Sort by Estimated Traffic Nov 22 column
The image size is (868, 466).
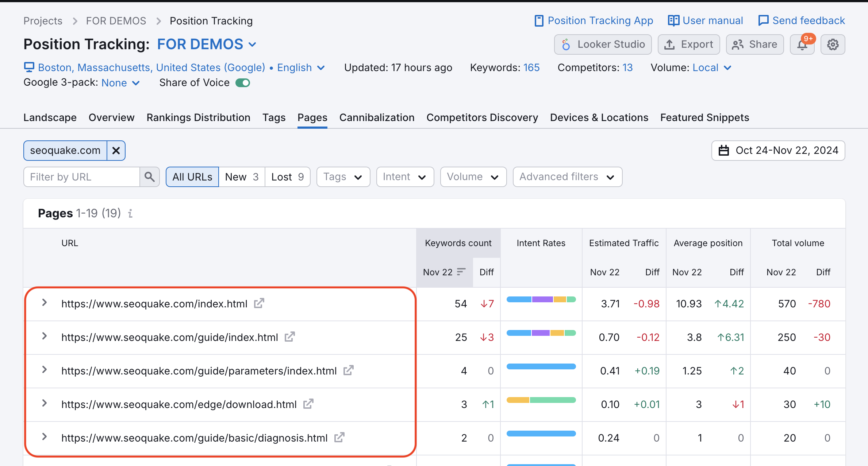click(604, 272)
